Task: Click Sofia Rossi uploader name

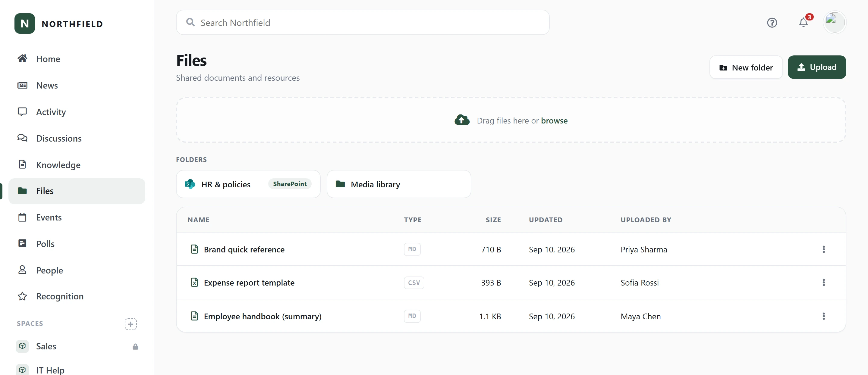Action: (x=640, y=283)
